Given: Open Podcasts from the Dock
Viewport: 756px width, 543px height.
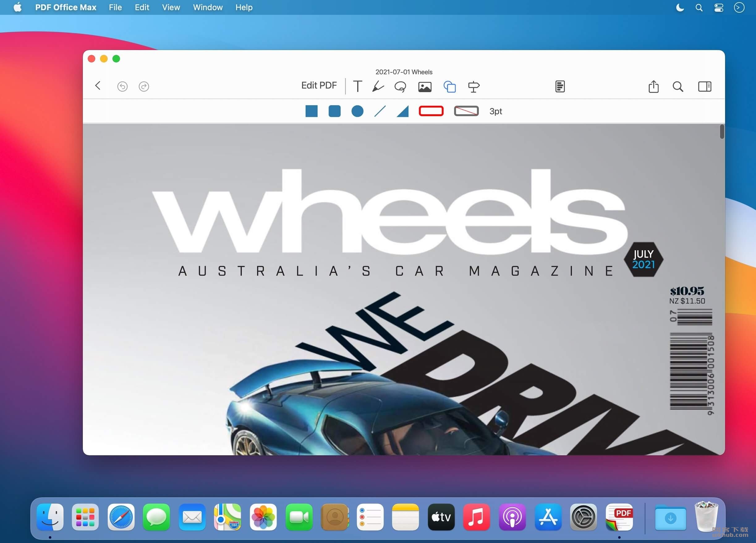Looking at the screenshot, I should point(512,517).
